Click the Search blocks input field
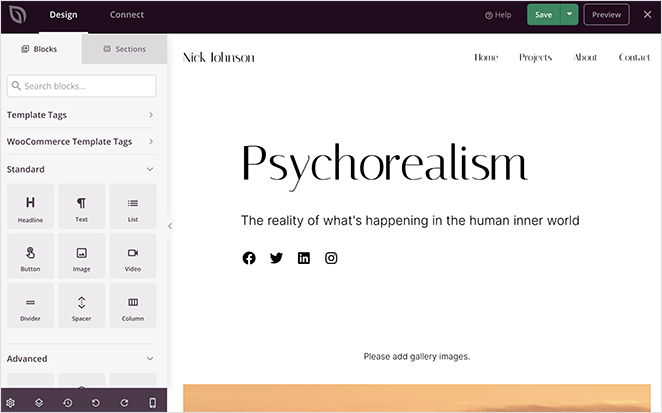 point(81,86)
